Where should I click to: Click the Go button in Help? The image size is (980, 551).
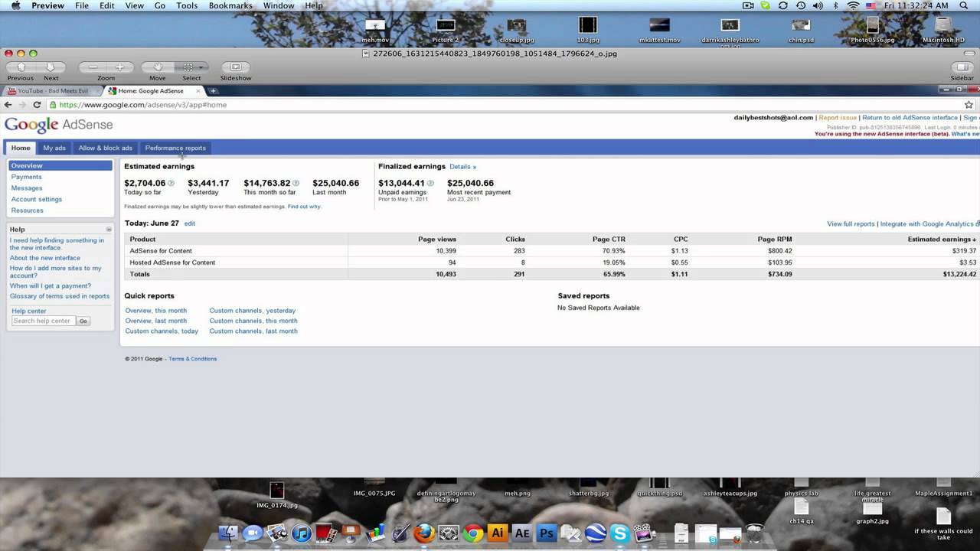83,321
